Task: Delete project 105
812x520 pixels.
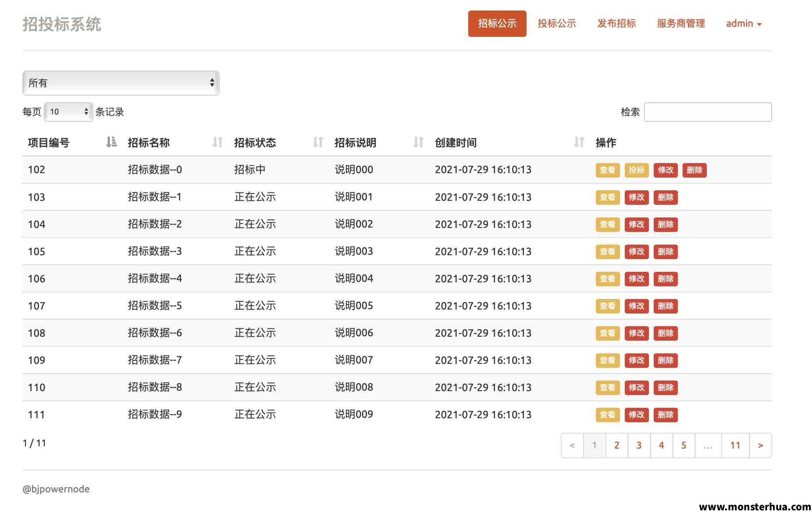Action: [666, 252]
